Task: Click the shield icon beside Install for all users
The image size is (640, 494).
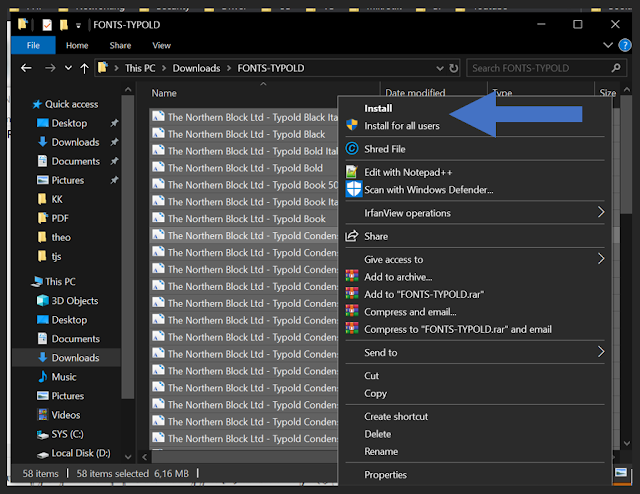Action: (x=352, y=125)
